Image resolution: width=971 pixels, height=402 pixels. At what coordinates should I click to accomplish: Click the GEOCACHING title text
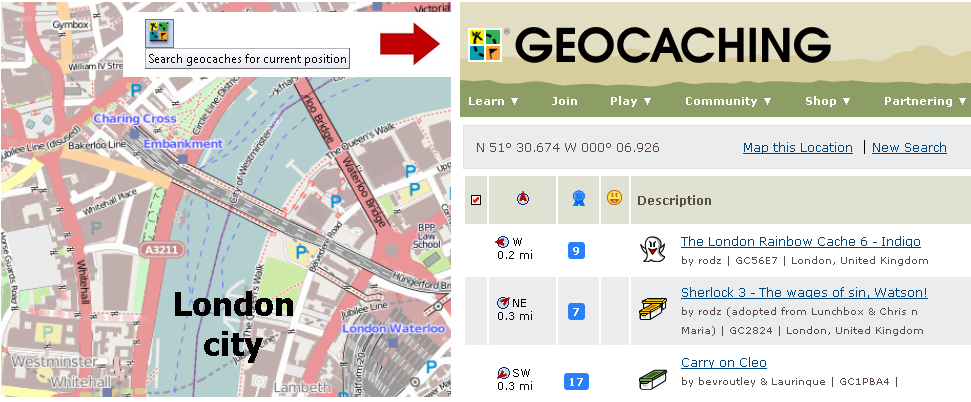[673, 45]
